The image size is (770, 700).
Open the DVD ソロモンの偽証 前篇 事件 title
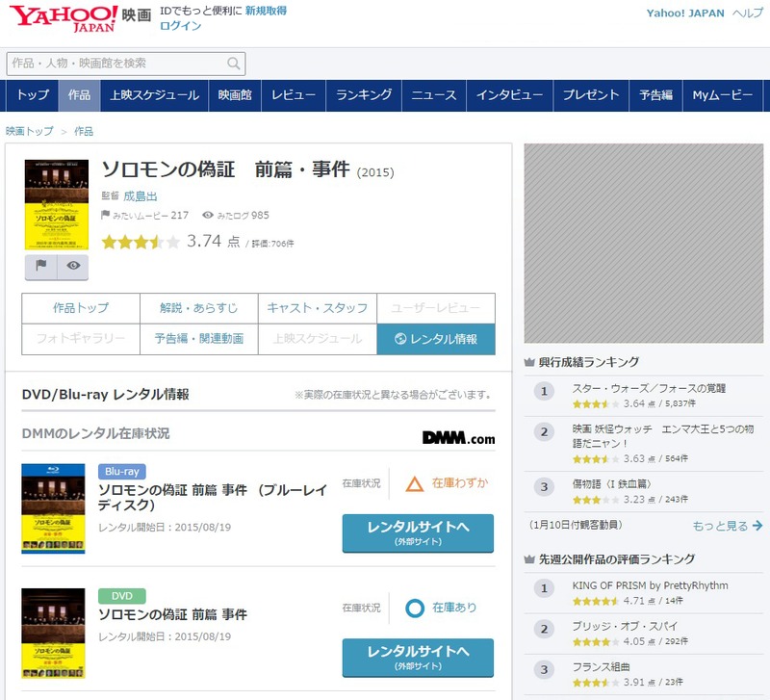[x=172, y=614]
